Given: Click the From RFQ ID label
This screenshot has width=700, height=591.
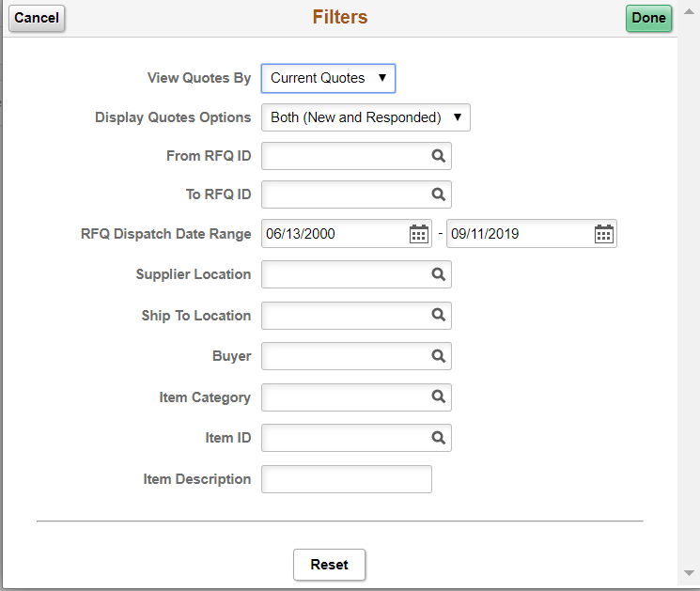Looking at the screenshot, I should click(x=209, y=156).
